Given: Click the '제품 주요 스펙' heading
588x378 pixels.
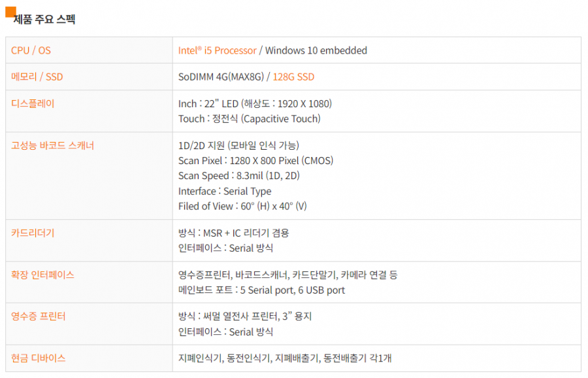Looking at the screenshot, I should pos(46,20).
